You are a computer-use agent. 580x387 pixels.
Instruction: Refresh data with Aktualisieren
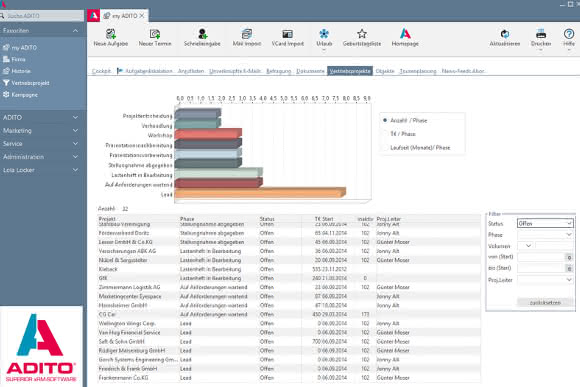(505, 37)
